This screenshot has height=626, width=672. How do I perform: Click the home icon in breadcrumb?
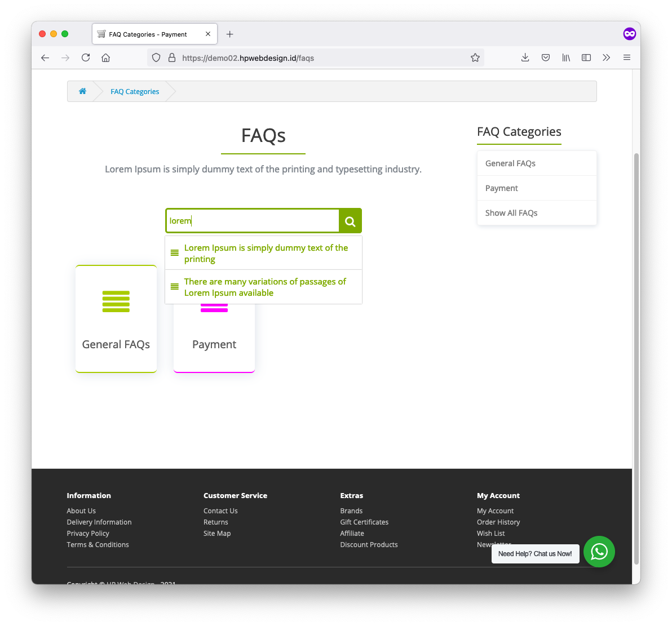(82, 91)
